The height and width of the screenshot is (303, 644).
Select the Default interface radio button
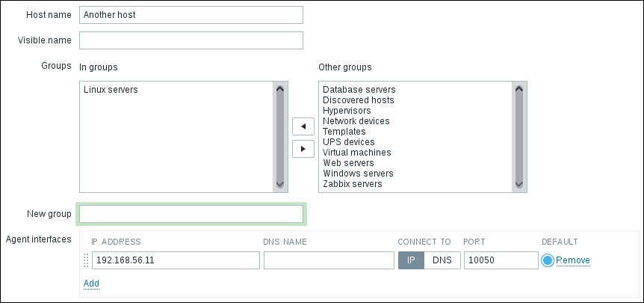coord(548,260)
